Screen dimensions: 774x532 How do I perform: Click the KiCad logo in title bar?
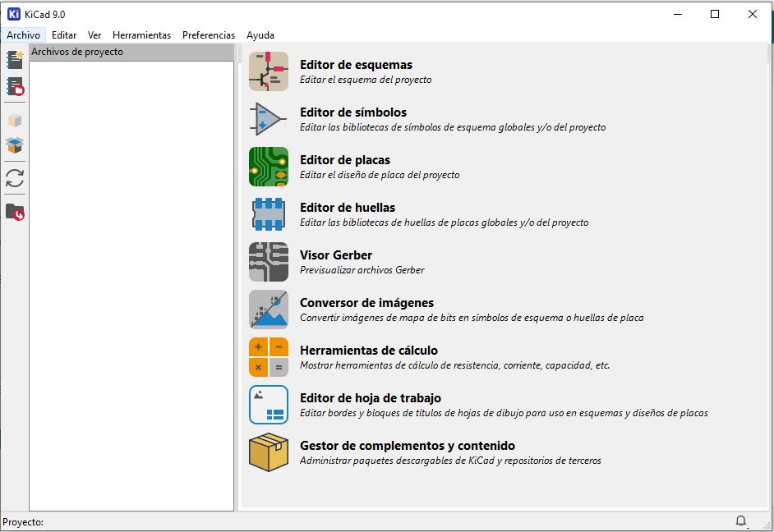click(14, 14)
